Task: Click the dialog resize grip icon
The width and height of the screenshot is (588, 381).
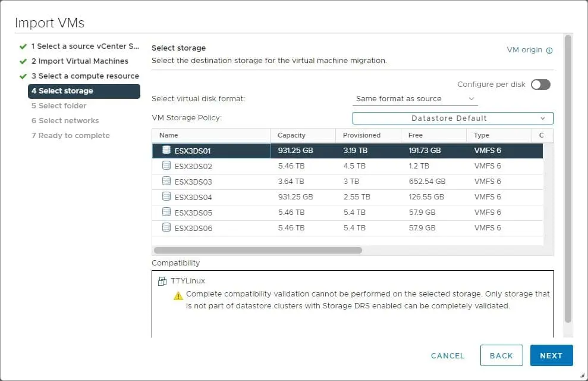Action: [582, 375]
